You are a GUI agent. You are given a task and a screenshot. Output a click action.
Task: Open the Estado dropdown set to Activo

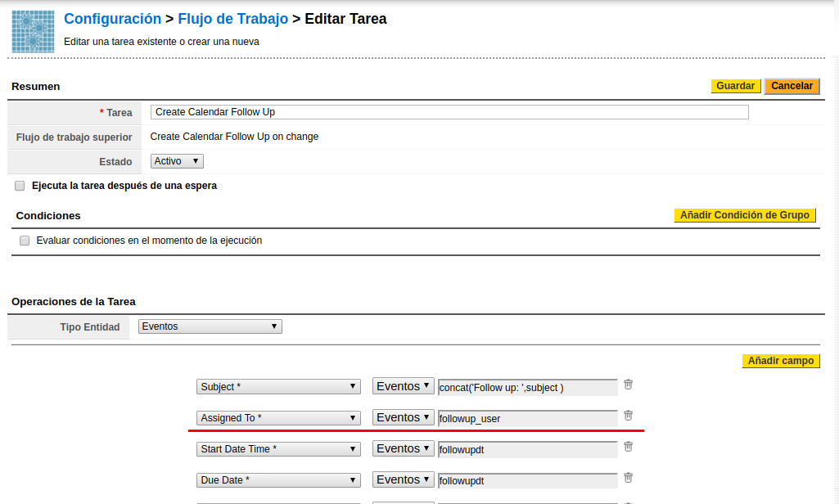177,161
